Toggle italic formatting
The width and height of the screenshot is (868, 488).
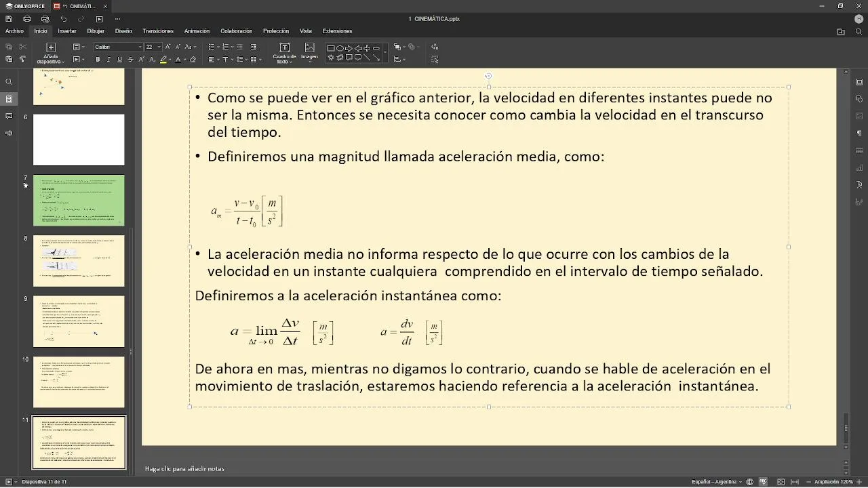coord(108,60)
